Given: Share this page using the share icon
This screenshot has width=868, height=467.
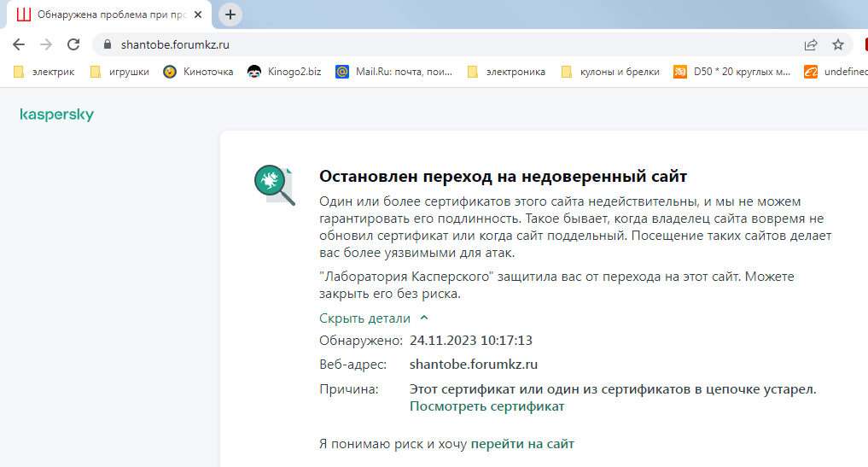Looking at the screenshot, I should (x=811, y=45).
